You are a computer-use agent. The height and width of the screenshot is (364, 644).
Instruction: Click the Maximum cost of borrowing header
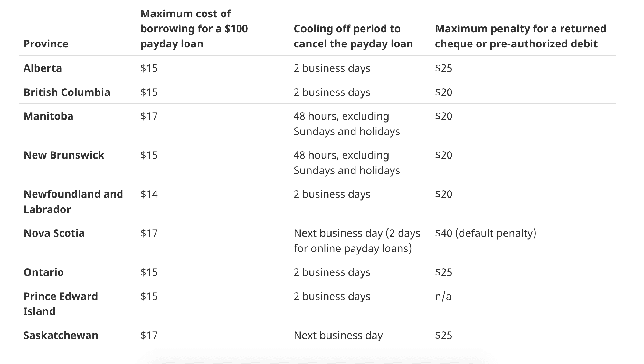click(194, 29)
